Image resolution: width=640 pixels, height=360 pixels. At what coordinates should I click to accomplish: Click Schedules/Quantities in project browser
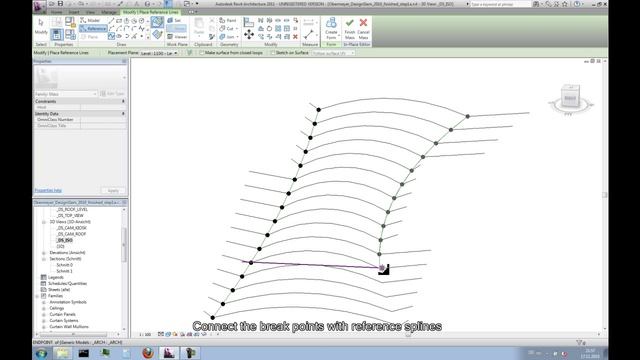click(67, 283)
